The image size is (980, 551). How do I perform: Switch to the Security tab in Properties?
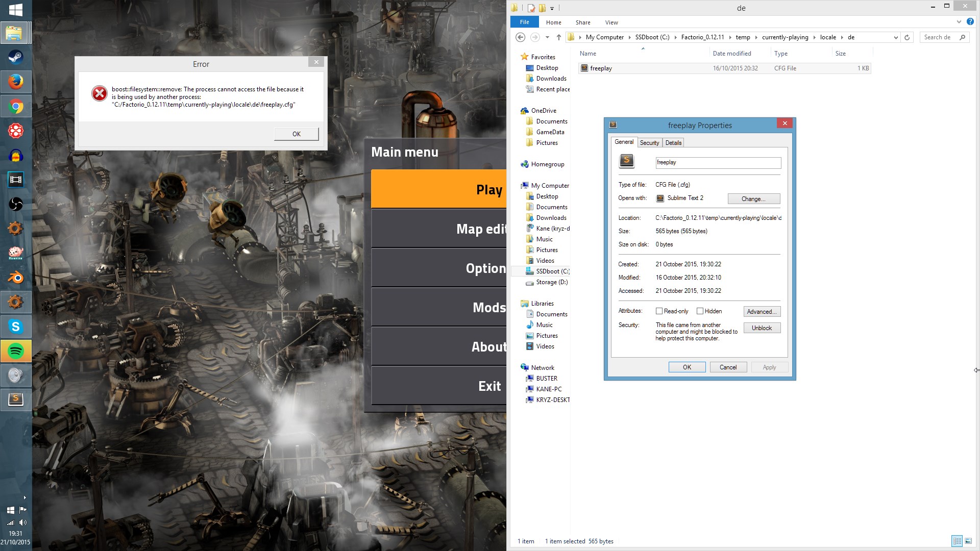pyautogui.click(x=649, y=143)
